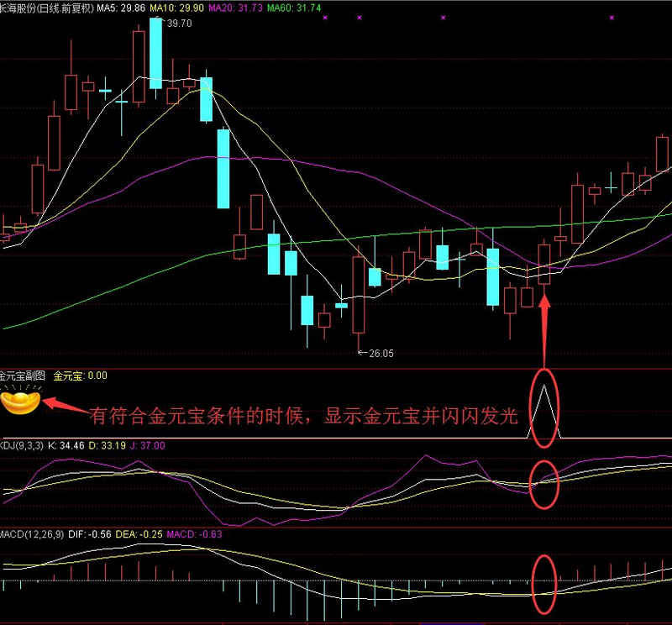Select the tall cyan candle at 39.70 high
Image resolution: width=672 pixels, height=625 pixels.
coord(156,54)
